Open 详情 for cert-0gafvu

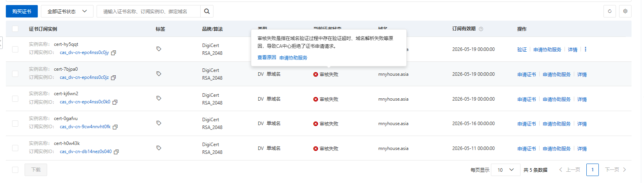point(582,124)
